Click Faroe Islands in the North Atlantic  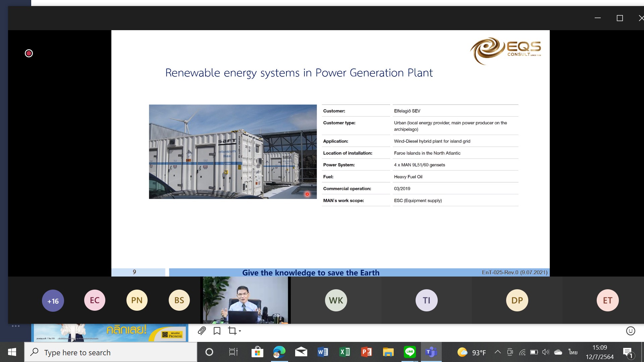427,153
